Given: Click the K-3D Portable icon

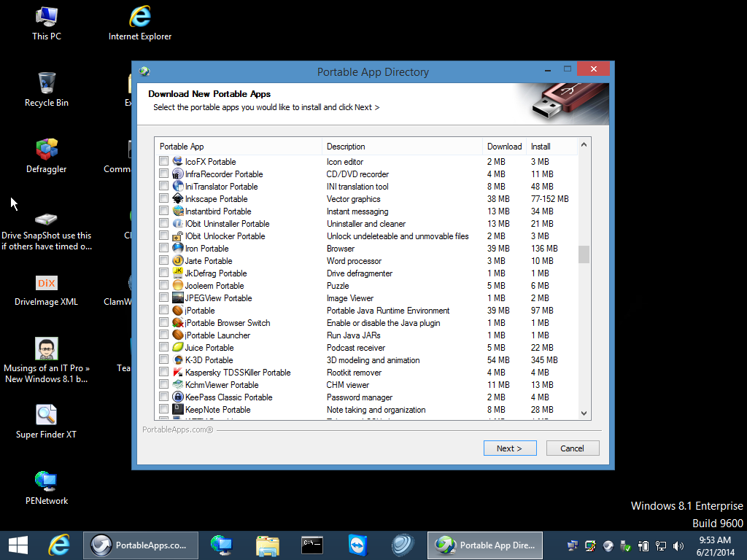Looking at the screenshot, I should coord(178,359).
